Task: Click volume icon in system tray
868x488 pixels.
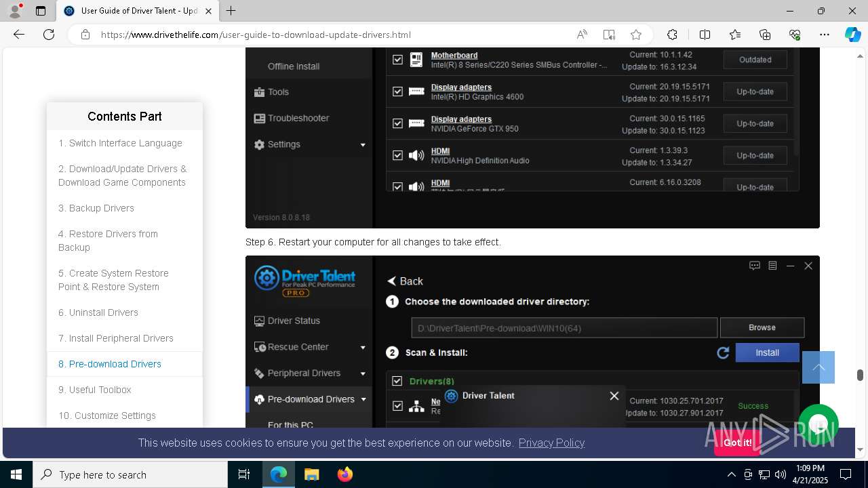Action: [781, 474]
